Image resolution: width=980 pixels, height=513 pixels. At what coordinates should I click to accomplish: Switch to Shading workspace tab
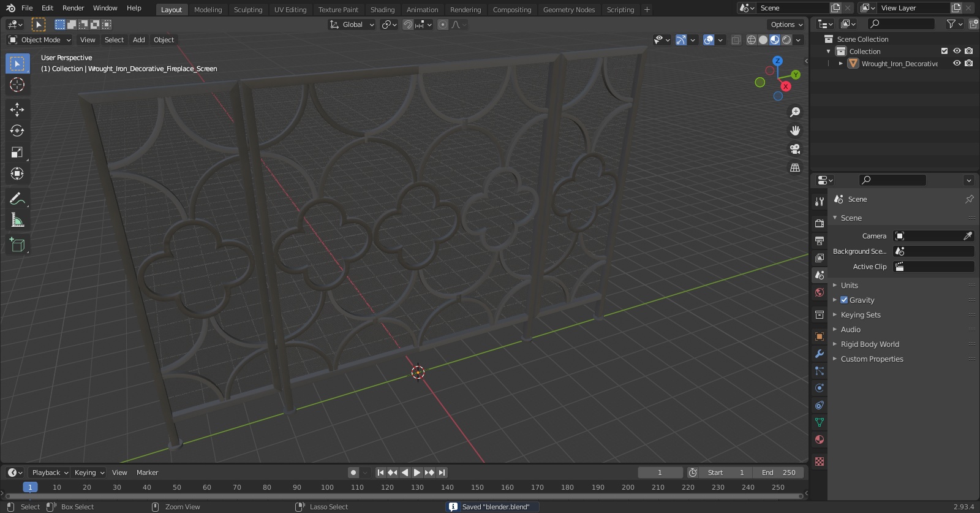[382, 10]
